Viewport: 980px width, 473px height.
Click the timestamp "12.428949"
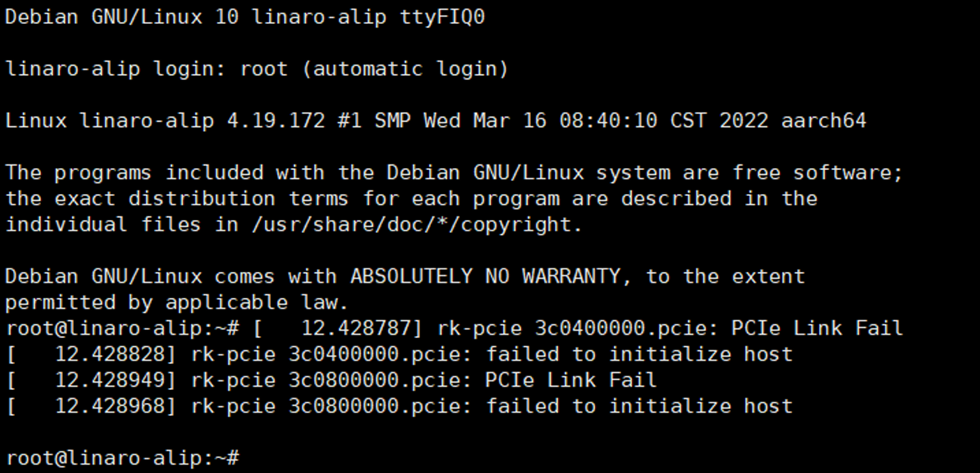coord(110,380)
